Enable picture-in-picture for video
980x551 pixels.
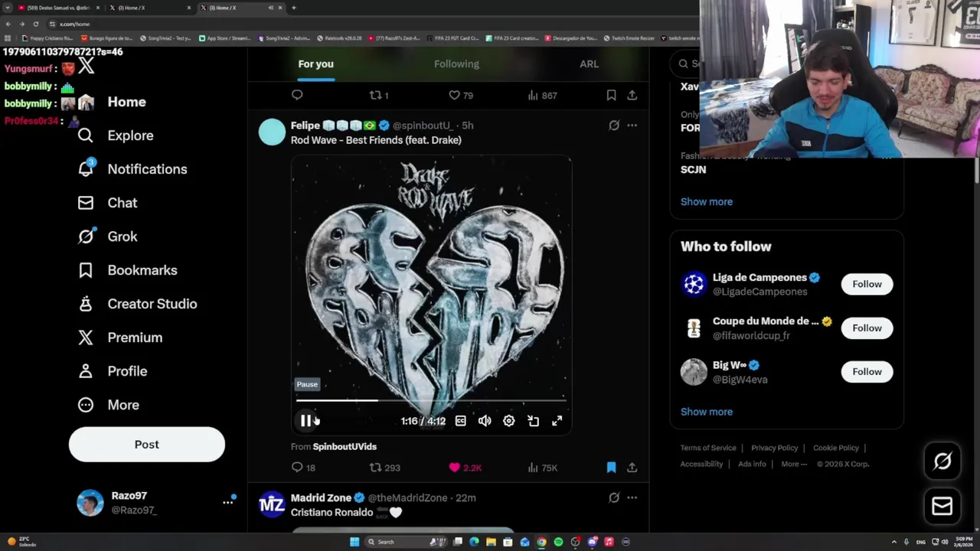(x=533, y=421)
